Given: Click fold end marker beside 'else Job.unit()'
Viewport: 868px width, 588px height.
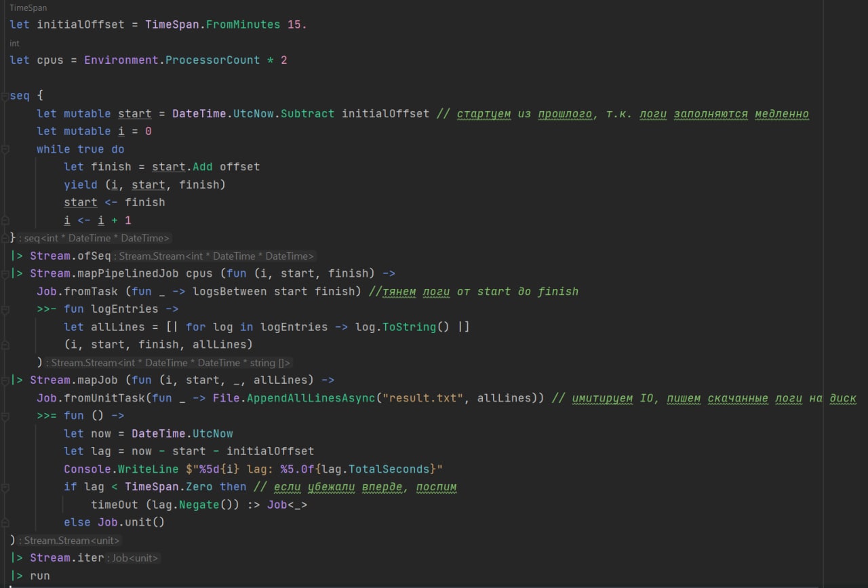Looking at the screenshot, I should [x=5, y=522].
